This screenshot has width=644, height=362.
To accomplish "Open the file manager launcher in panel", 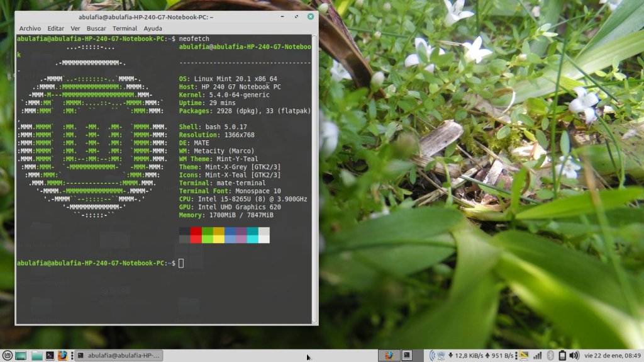I will [36, 356].
